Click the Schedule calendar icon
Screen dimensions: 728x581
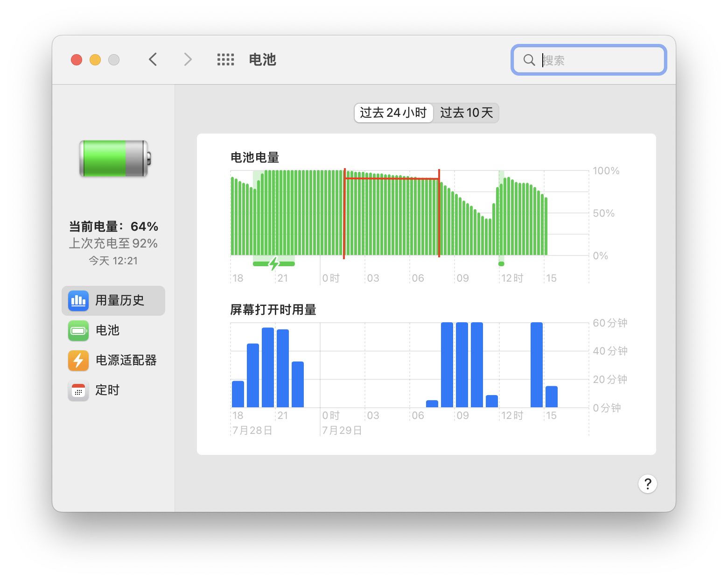[x=78, y=390]
